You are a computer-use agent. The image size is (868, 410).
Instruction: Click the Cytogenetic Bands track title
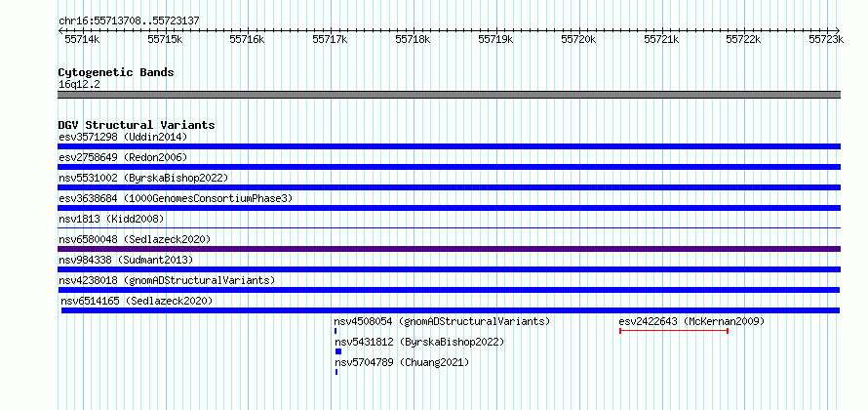tap(116, 72)
